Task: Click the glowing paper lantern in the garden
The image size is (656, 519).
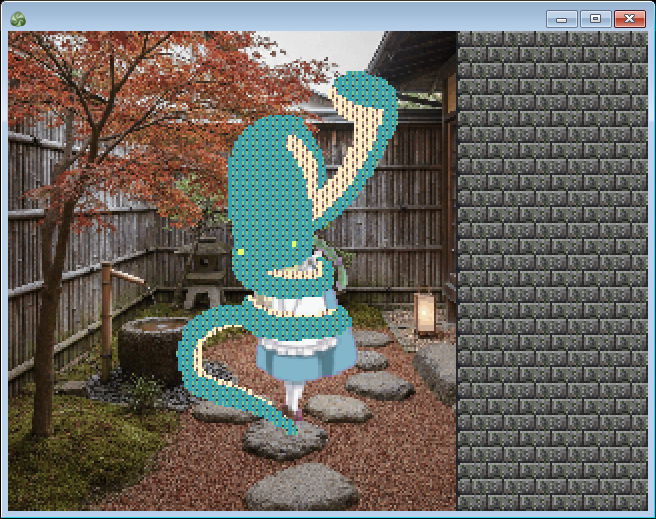Action: [425, 314]
